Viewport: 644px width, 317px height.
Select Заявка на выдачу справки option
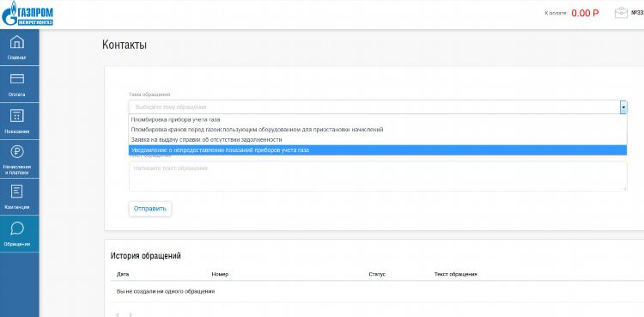(378, 140)
